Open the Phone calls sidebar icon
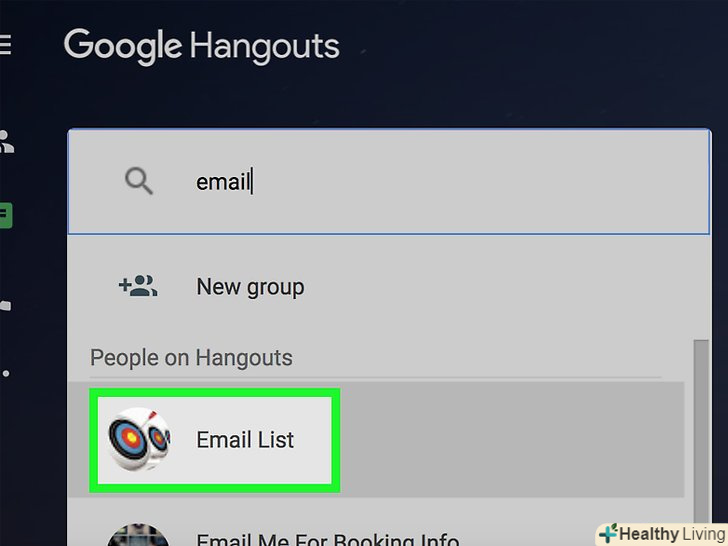This screenshot has width=728, height=546. coord(6,305)
